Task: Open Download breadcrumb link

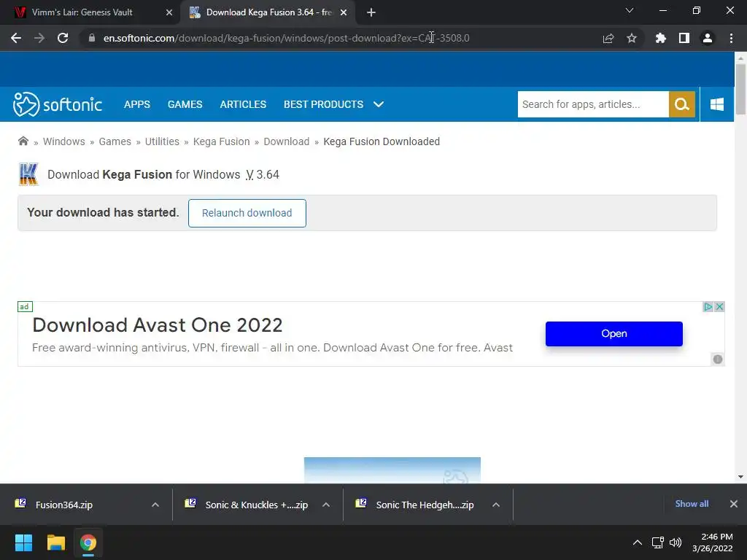Action: pos(286,141)
